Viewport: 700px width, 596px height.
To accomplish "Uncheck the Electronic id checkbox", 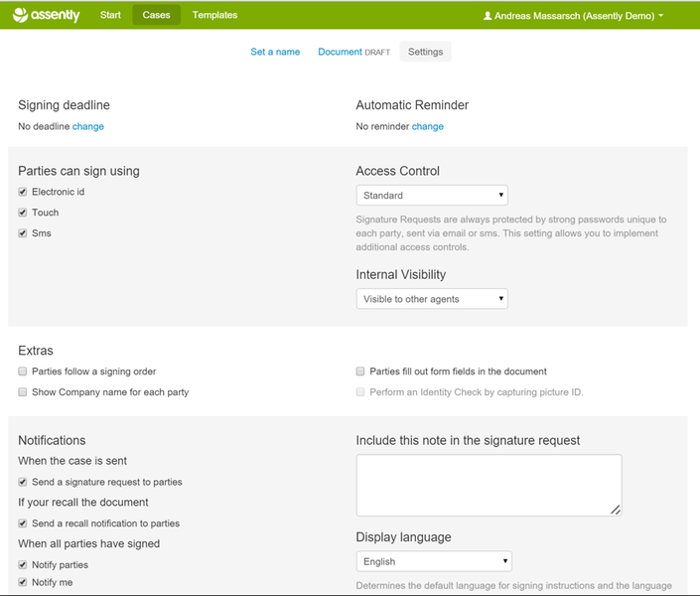I will (x=23, y=192).
